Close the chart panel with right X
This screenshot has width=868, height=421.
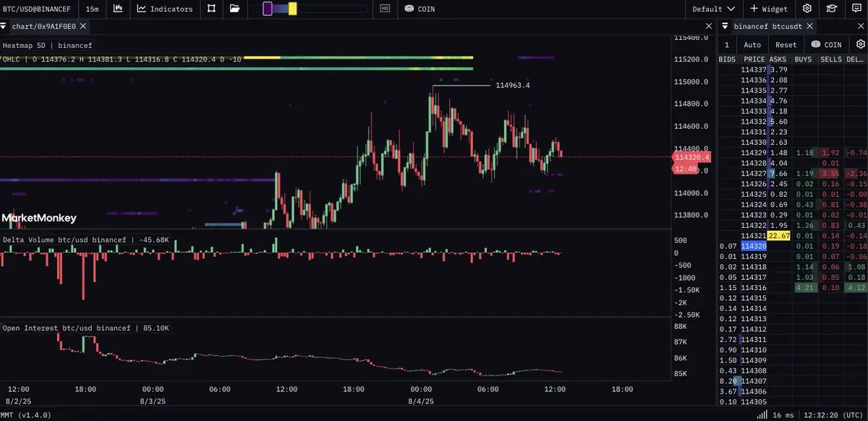click(x=709, y=26)
